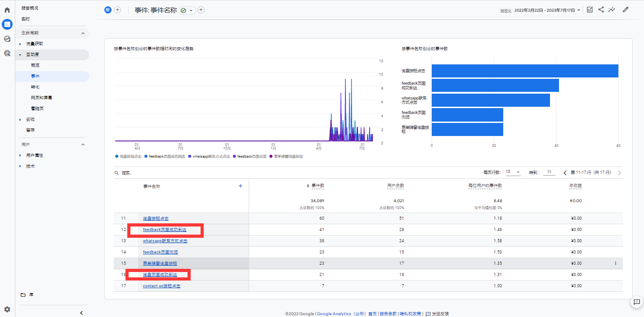Open the Explore icon in left rail
This screenshot has height=317, width=644.
tap(7, 39)
